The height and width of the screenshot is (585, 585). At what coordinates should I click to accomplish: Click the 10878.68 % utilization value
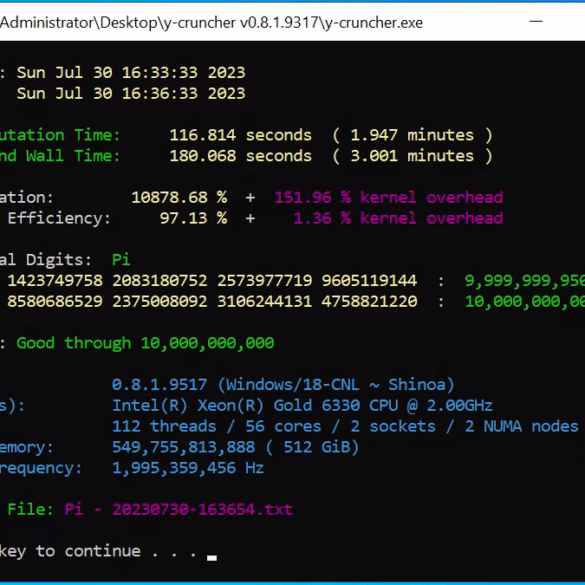coord(179,197)
